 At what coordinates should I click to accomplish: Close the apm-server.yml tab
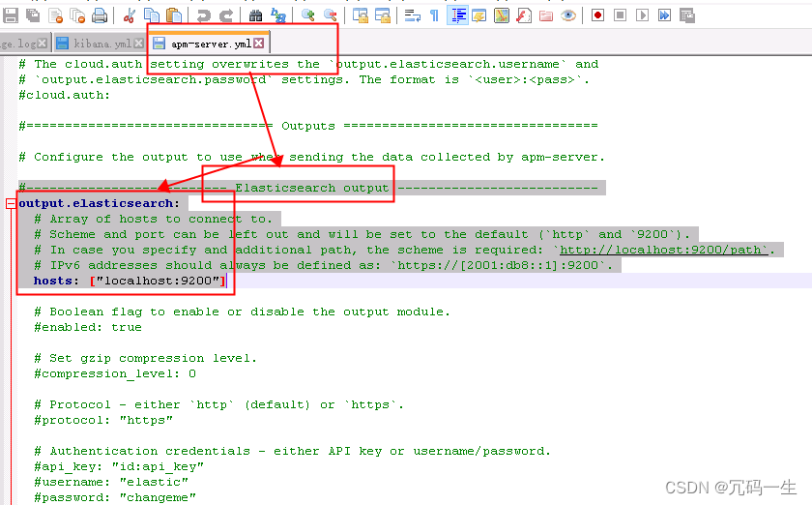tap(258, 44)
